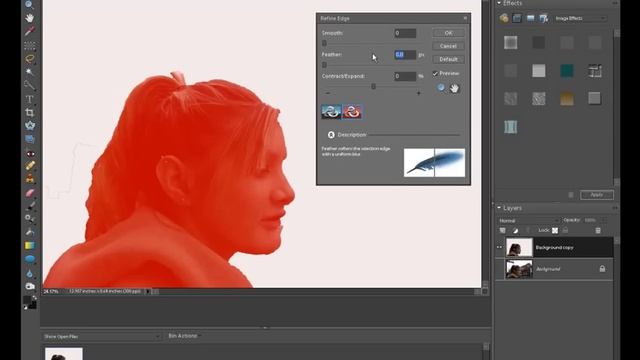Click the foreground/background color swatches
The image size is (640, 360).
[29, 302]
